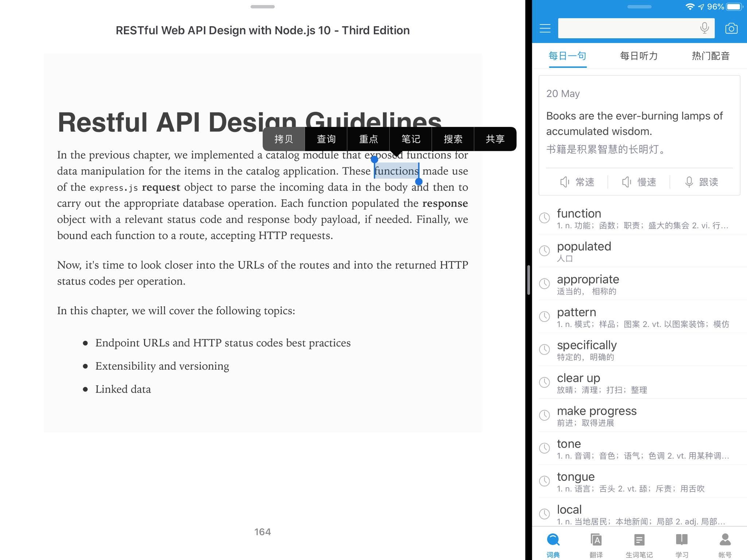The image size is (747, 560).
Task: Open the hamburger menu in dictionary app
Action: point(545,28)
